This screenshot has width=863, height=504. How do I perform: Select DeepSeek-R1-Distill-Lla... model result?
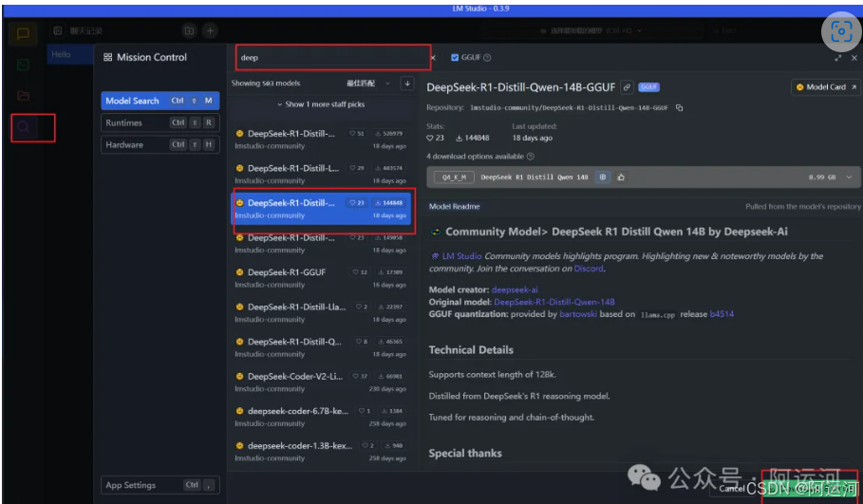(321, 312)
